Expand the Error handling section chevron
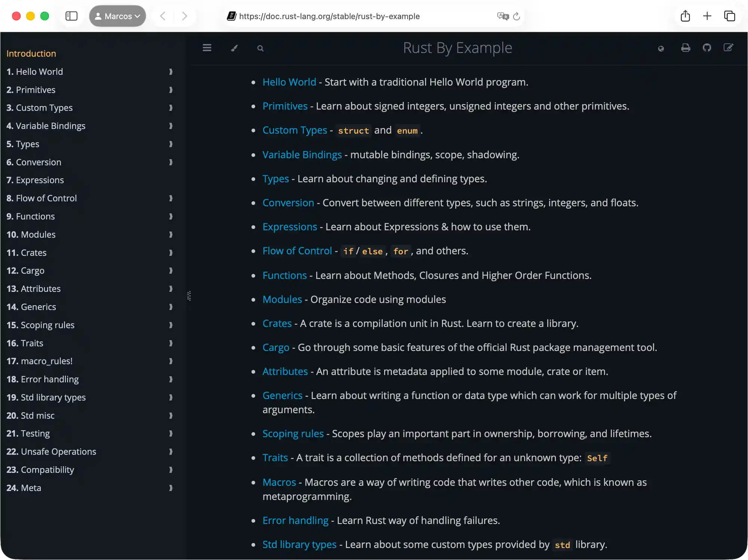Screen dimensions: 748x560 point(171,379)
